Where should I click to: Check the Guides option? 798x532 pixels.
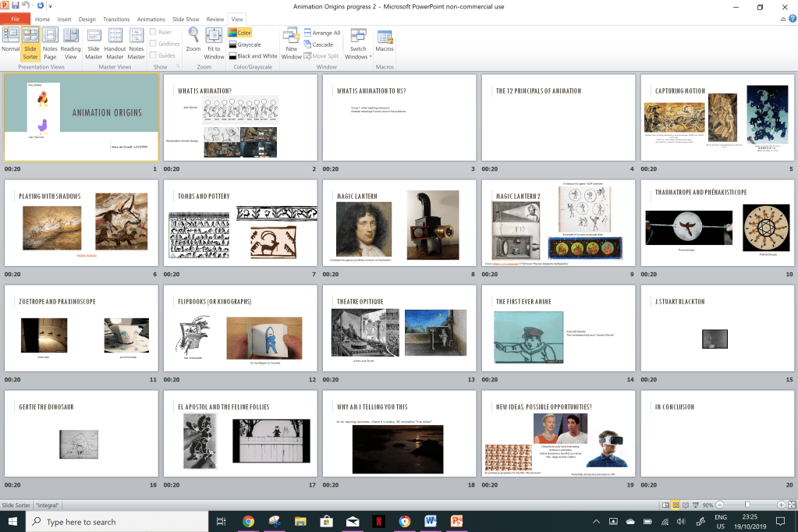coord(154,55)
